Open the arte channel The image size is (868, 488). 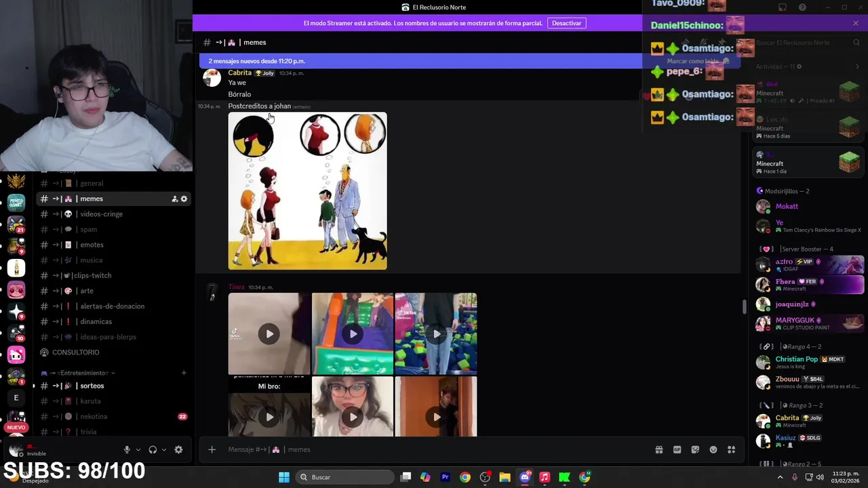point(113,291)
